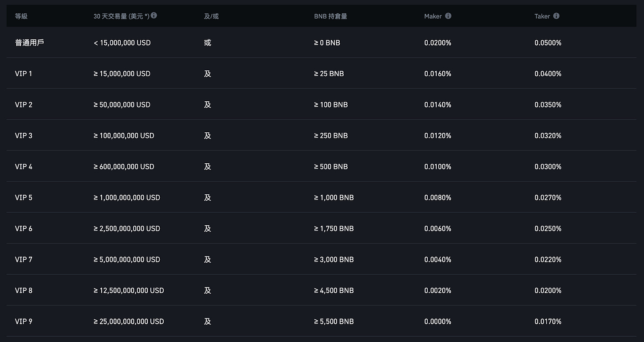Click VIP 8 volume ≥ 12,500,000,000 USD

(x=129, y=291)
